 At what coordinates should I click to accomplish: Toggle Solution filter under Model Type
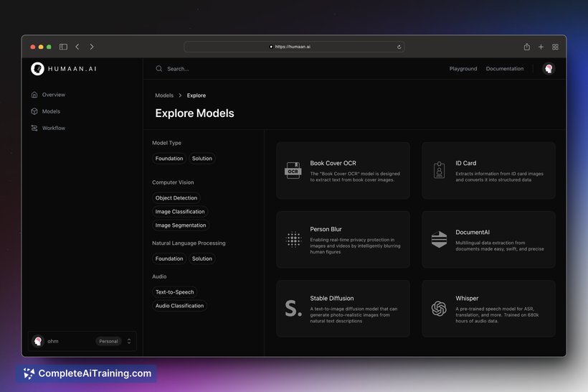pyautogui.click(x=202, y=159)
